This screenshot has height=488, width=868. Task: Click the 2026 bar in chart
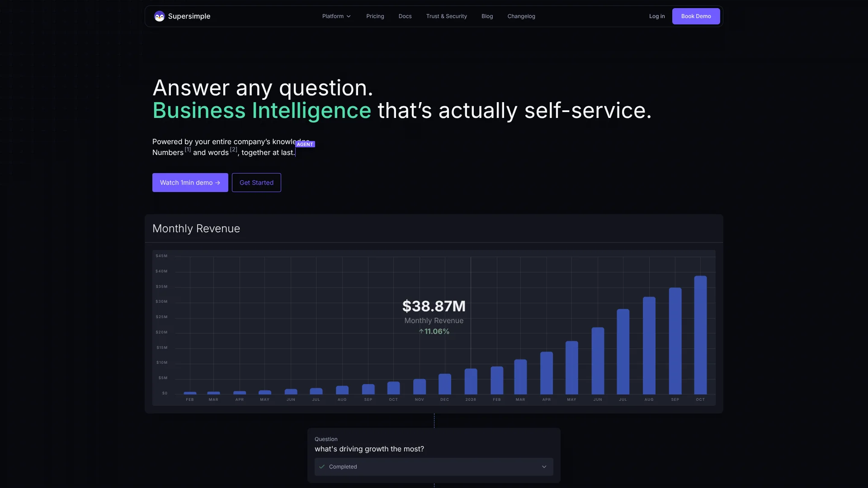pyautogui.click(x=471, y=381)
